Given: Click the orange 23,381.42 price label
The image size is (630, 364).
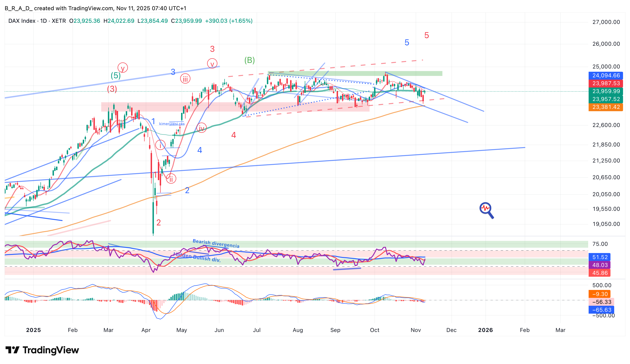Looking at the screenshot, I should coord(606,107).
